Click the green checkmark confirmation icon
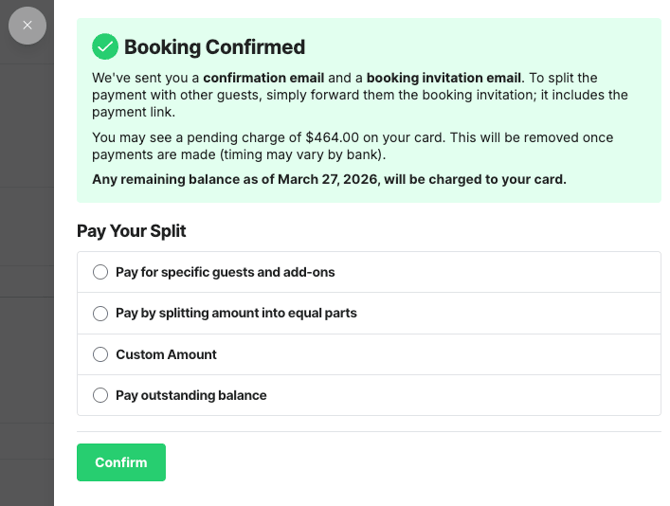670x506 pixels. pyautogui.click(x=105, y=46)
